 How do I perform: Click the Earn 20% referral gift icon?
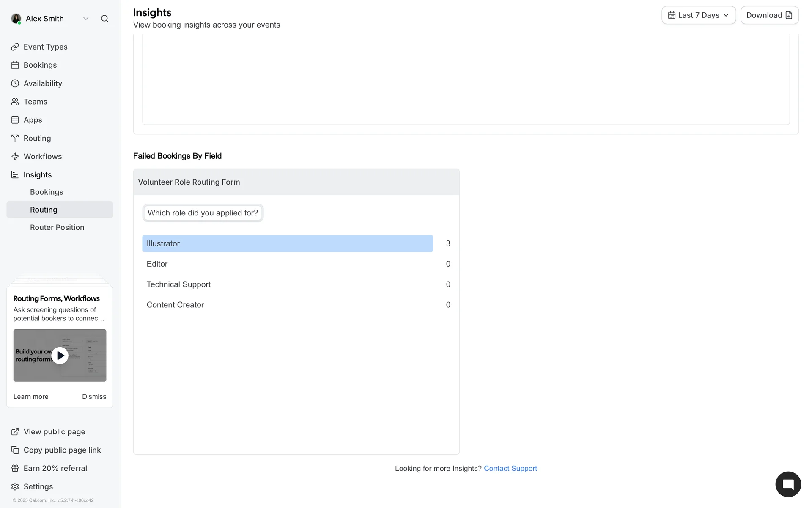click(x=15, y=468)
